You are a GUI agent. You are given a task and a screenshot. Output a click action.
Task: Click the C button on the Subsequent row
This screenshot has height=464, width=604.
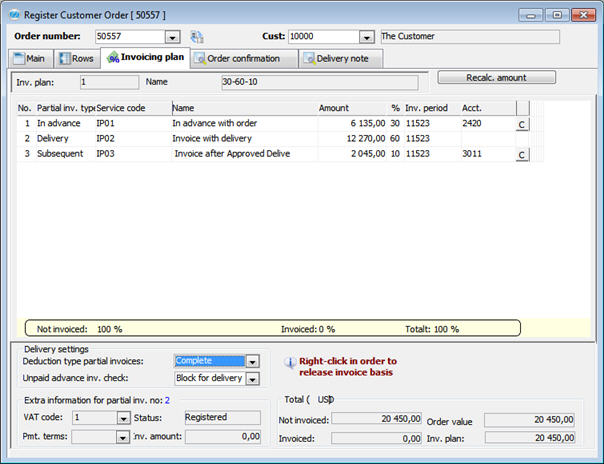[521, 155]
